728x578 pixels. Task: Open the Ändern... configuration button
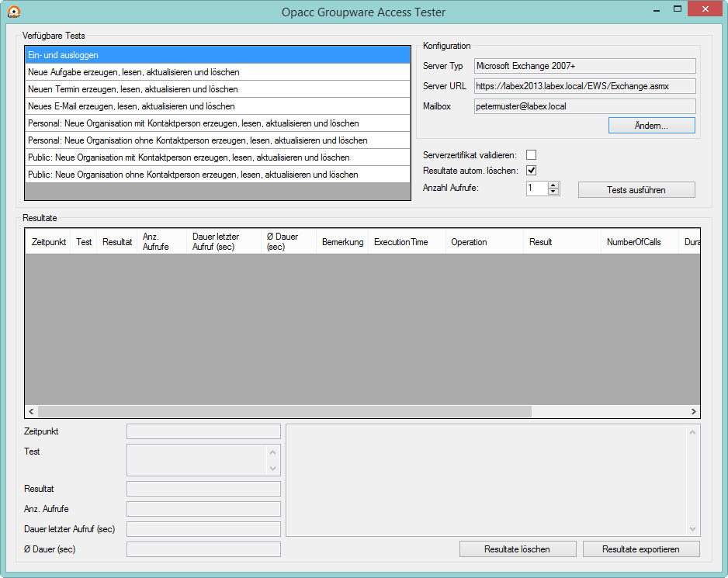(652, 126)
